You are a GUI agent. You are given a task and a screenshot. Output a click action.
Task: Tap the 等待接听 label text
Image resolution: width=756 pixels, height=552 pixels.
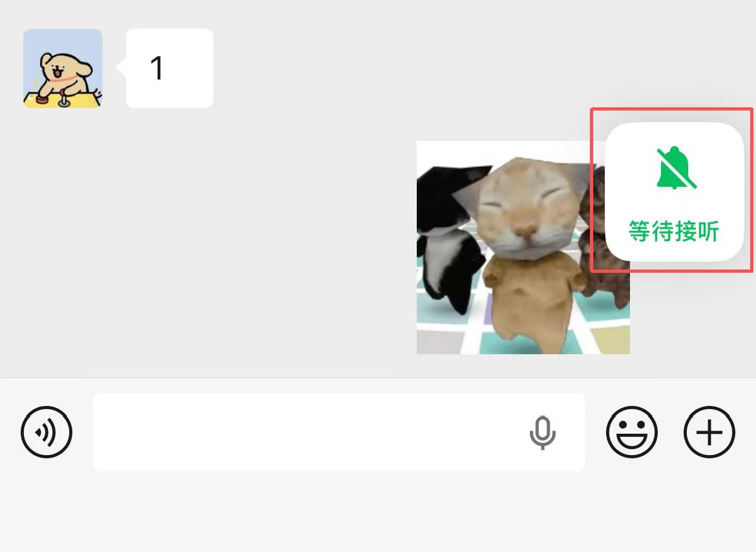pos(674,231)
